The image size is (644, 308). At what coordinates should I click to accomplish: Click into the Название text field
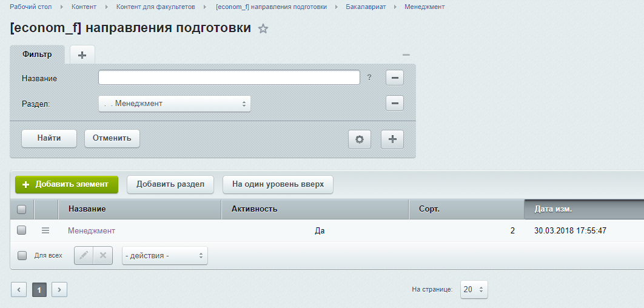[x=229, y=78]
